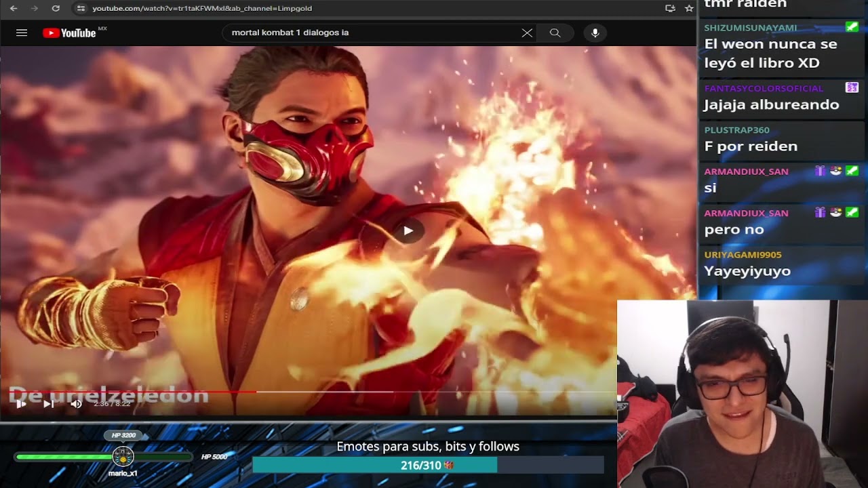868x488 pixels.
Task: Play the video using center play button
Action: click(408, 230)
